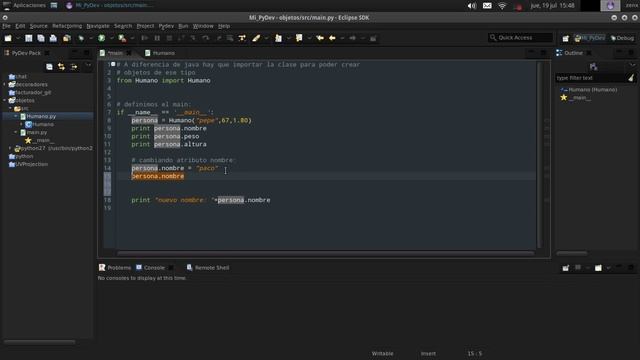Click the Quick Access search field
640x360 pixels.
[520, 38]
